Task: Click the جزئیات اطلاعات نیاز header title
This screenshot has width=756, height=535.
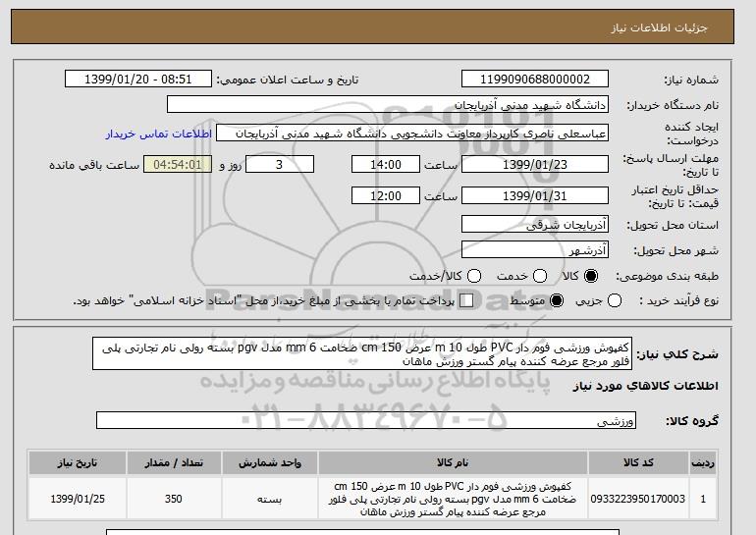Action: pyautogui.click(x=659, y=27)
